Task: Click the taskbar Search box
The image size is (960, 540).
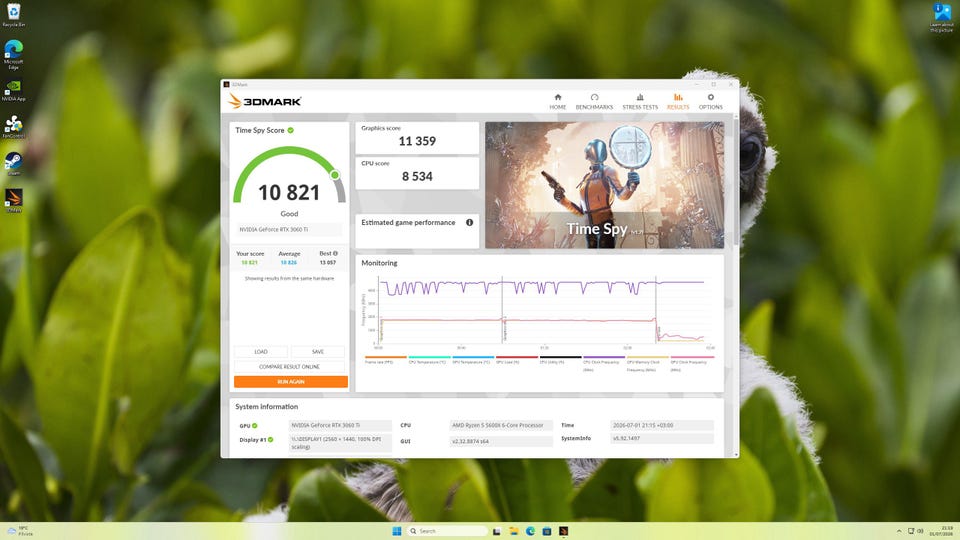Action: click(447, 531)
